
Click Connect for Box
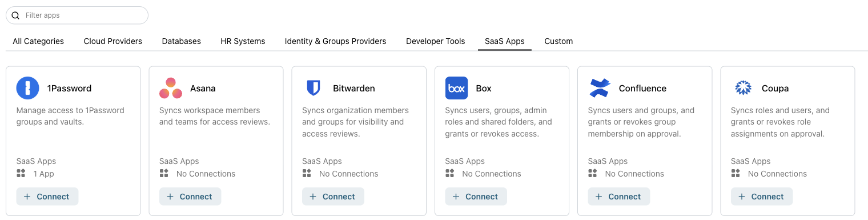(x=476, y=197)
